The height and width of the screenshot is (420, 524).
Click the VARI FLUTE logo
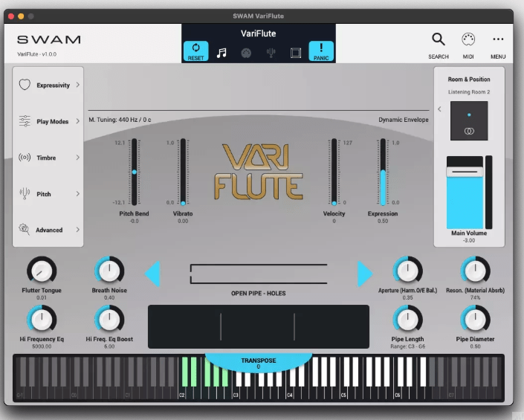[259, 172]
